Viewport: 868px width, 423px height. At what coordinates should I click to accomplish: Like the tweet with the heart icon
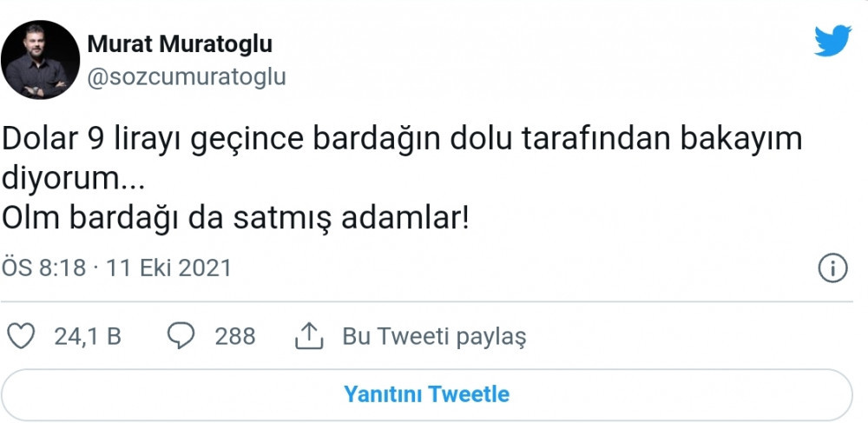pyautogui.click(x=21, y=336)
